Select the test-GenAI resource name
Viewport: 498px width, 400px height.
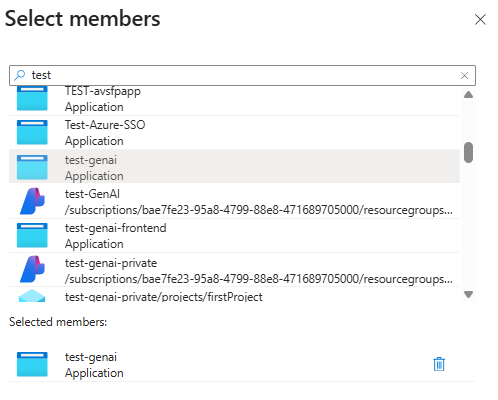pos(92,194)
